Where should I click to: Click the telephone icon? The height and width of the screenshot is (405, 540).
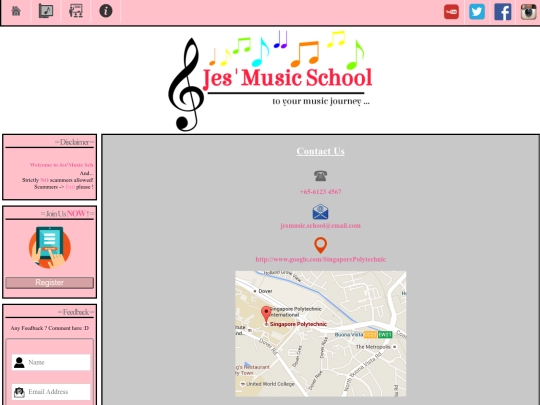(x=320, y=176)
